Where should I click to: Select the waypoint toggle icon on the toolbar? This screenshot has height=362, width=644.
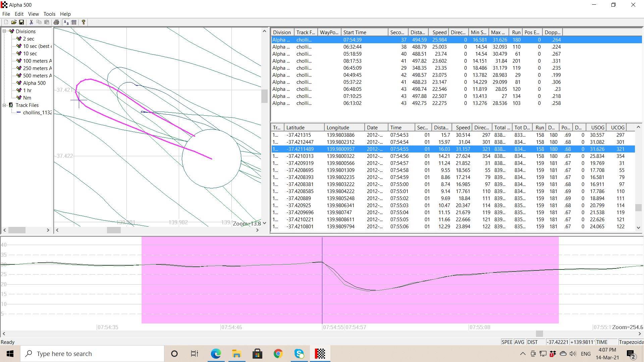click(66, 22)
